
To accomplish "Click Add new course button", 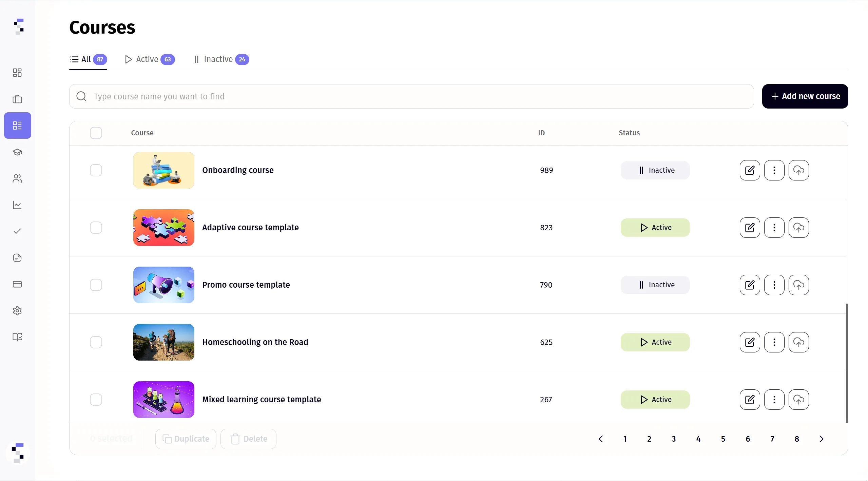I will (x=805, y=96).
